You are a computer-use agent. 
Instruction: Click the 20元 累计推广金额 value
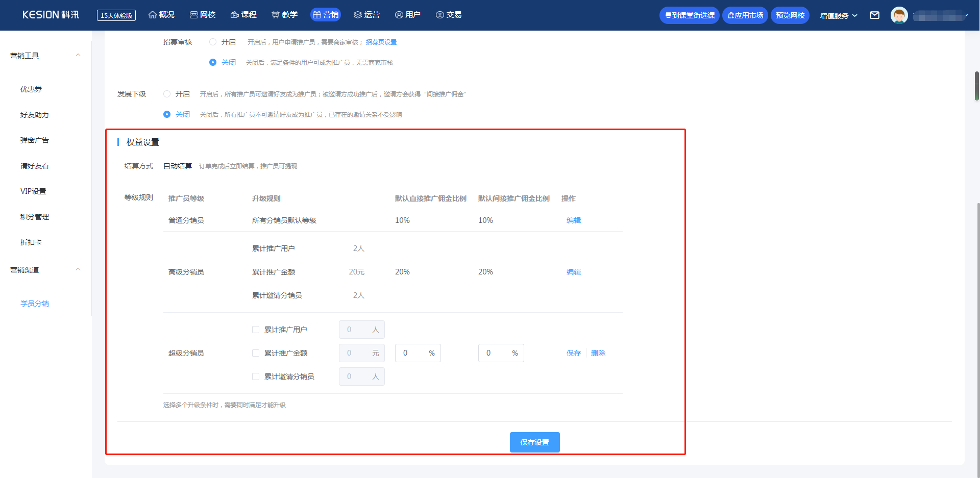coord(357,272)
